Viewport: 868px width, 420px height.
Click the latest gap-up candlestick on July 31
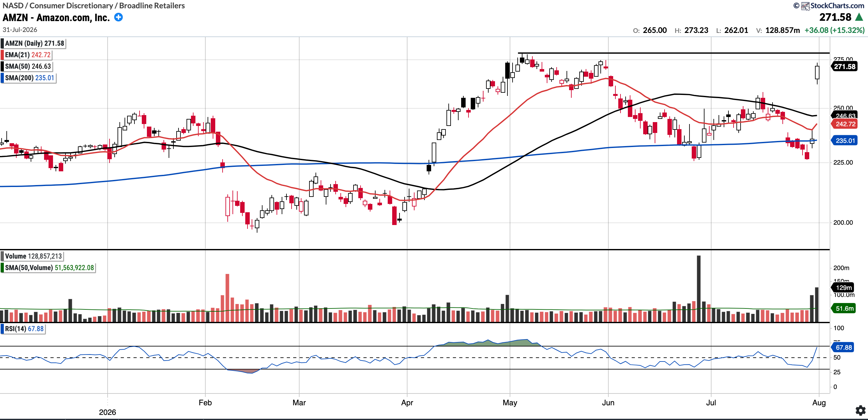(x=817, y=73)
